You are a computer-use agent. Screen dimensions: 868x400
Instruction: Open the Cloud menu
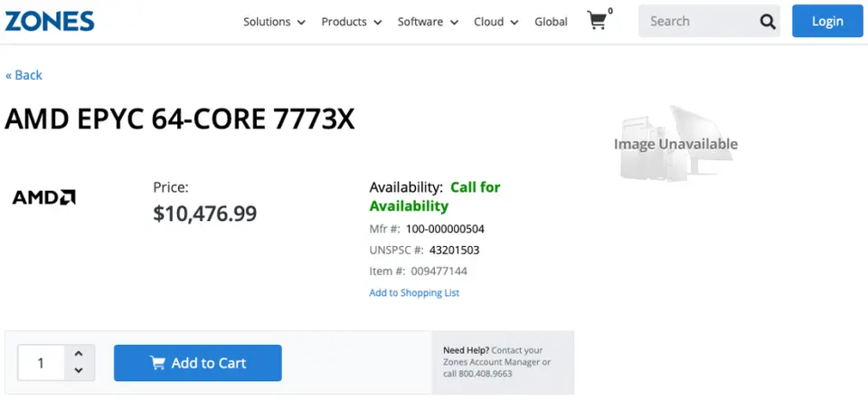point(495,22)
